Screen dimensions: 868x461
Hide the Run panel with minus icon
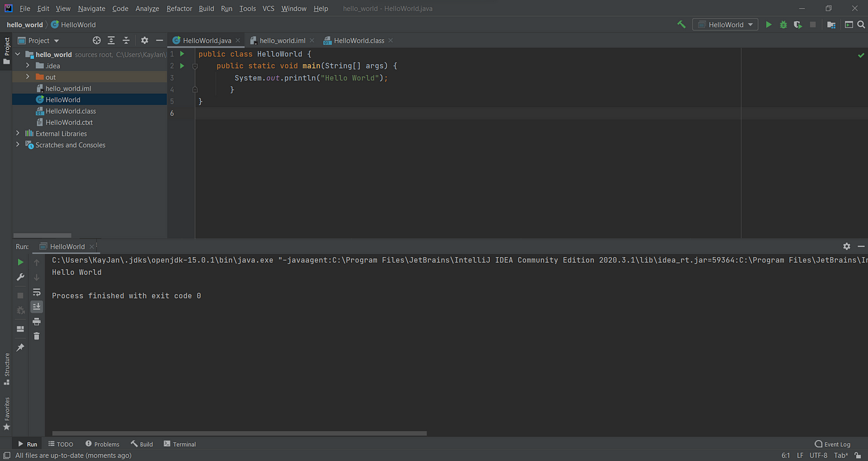[861, 246]
